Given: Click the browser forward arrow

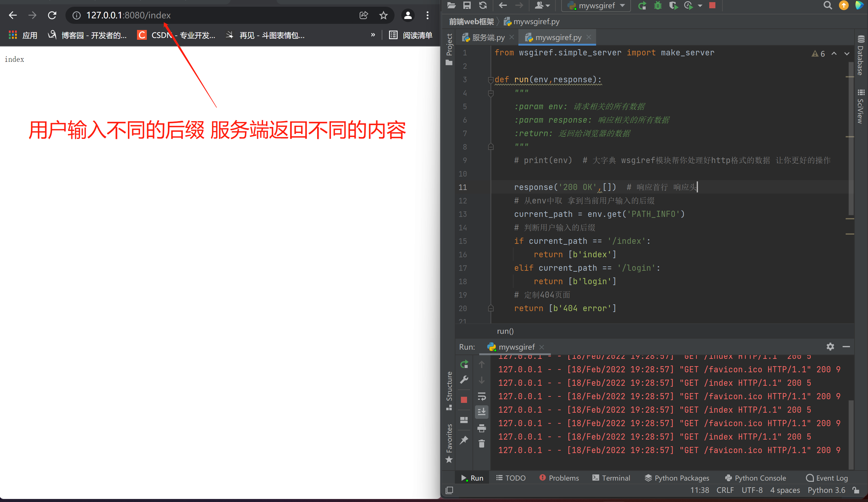Looking at the screenshot, I should coord(32,16).
